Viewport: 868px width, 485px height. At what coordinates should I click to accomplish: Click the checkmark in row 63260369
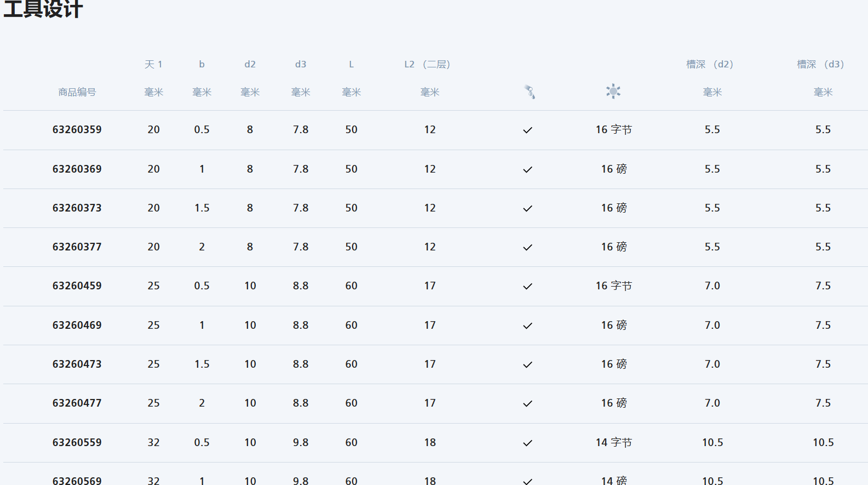tap(527, 170)
